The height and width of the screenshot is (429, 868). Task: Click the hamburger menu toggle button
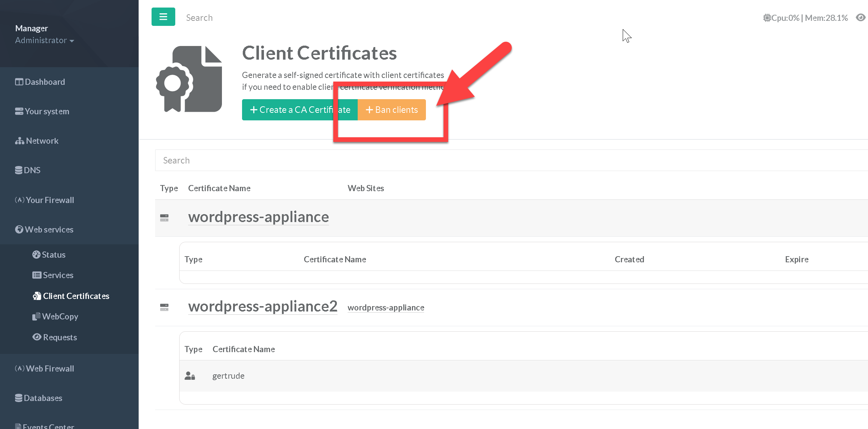[163, 17]
